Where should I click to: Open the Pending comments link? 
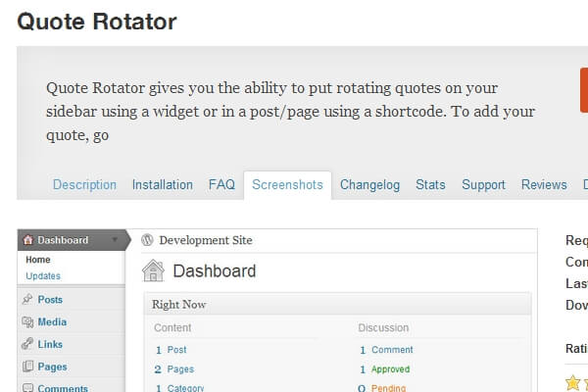[x=388, y=388]
